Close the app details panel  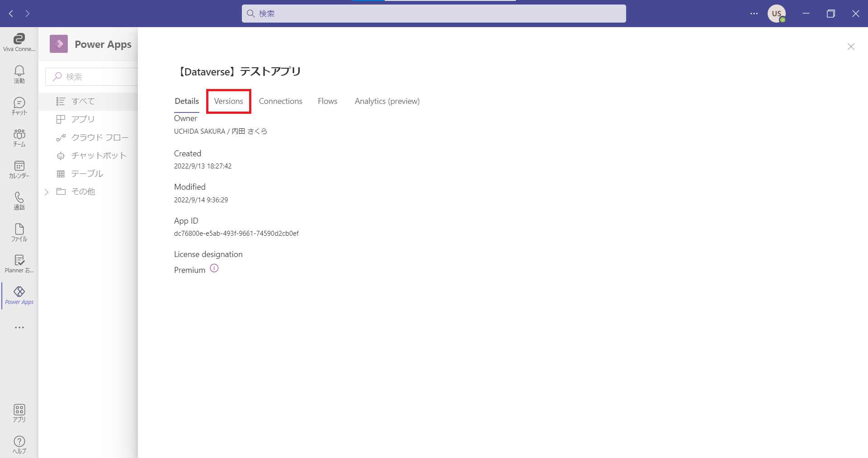(x=851, y=47)
